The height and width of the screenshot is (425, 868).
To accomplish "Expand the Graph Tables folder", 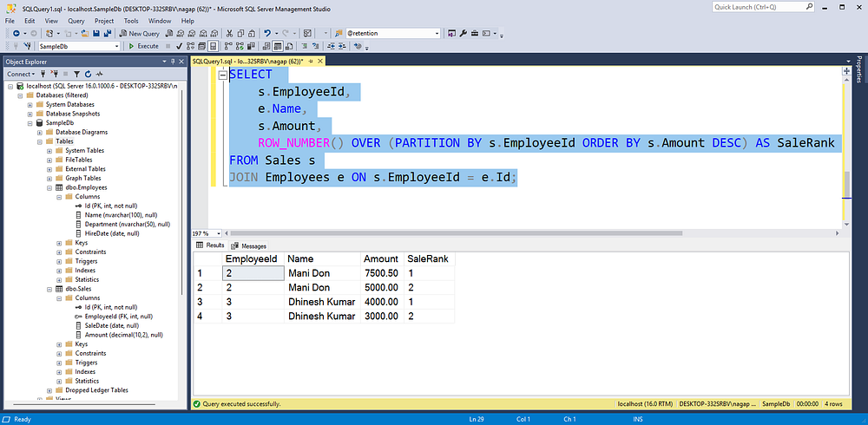I will coord(49,178).
